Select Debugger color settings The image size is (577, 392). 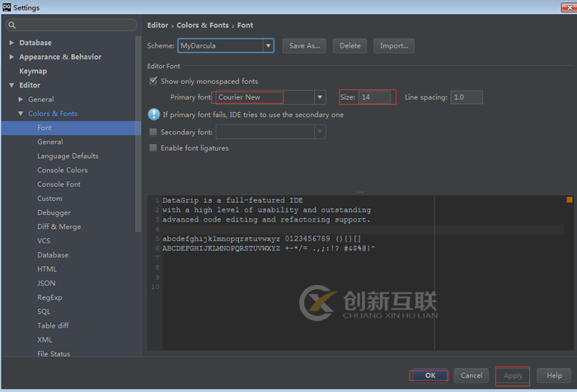pos(54,212)
